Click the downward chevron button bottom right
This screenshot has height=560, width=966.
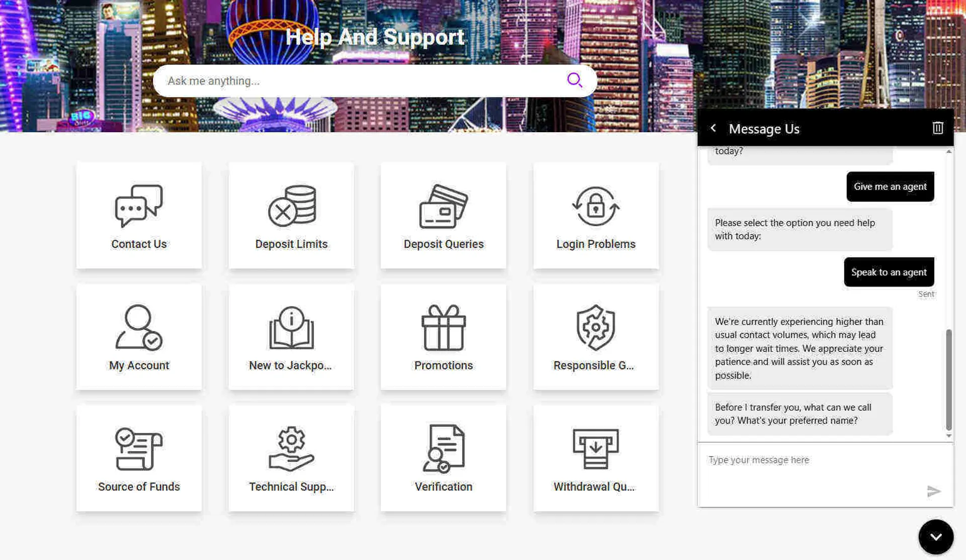coord(936,537)
